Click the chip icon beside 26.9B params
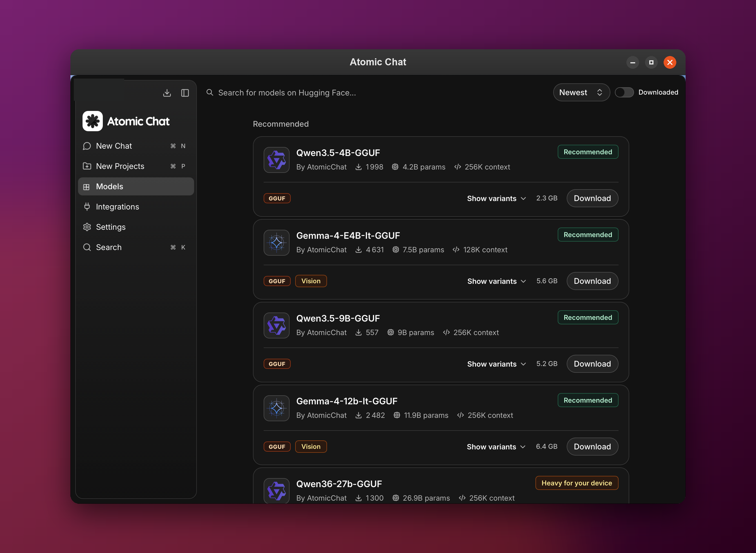 [395, 498]
